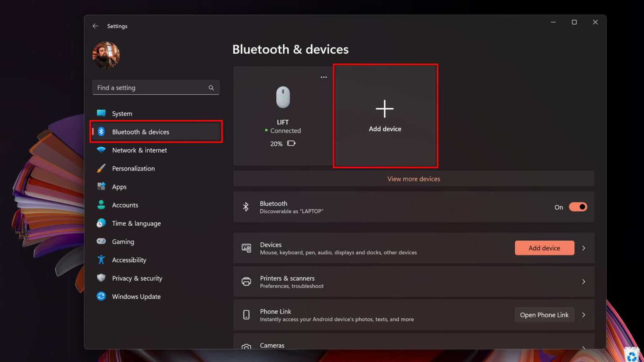Turn off the Bluetooth toggle
Image resolution: width=644 pixels, height=362 pixels.
click(x=578, y=207)
